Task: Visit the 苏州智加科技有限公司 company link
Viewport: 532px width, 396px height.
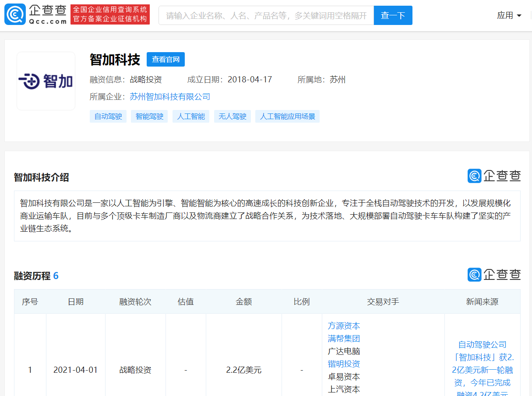Action: tap(169, 96)
